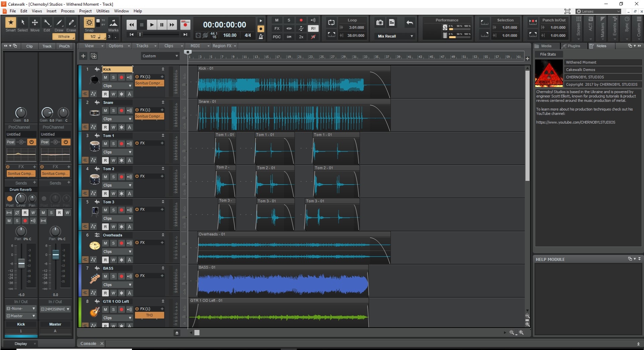
Task: Click the Rewind transport button
Action: (x=132, y=25)
